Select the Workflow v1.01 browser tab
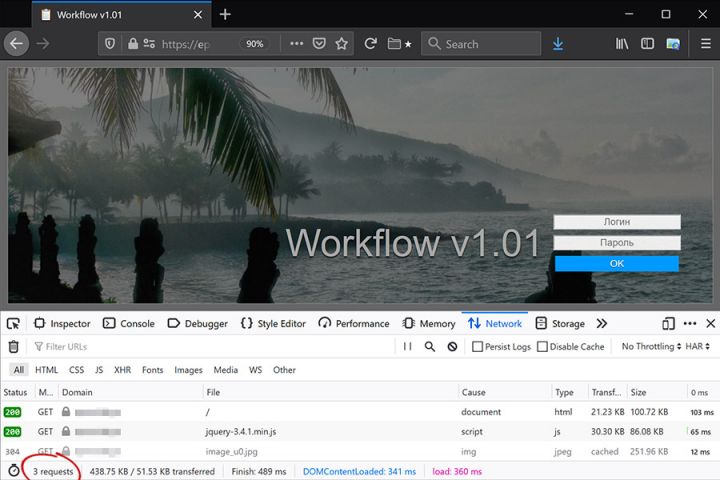The image size is (720, 480). tap(122, 15)
